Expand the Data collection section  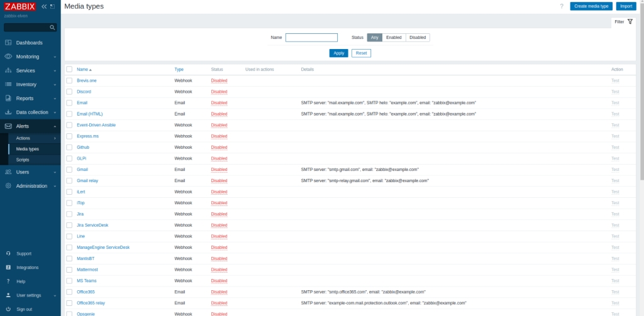31,112
